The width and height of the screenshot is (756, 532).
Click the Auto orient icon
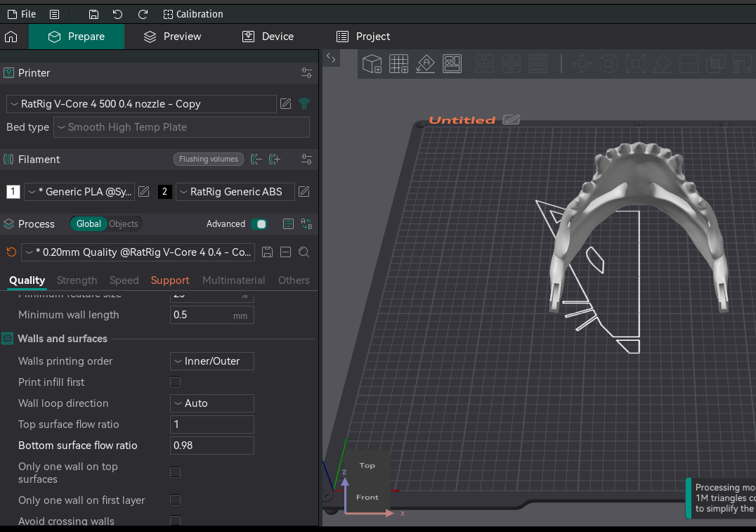[x=425, y=64]
